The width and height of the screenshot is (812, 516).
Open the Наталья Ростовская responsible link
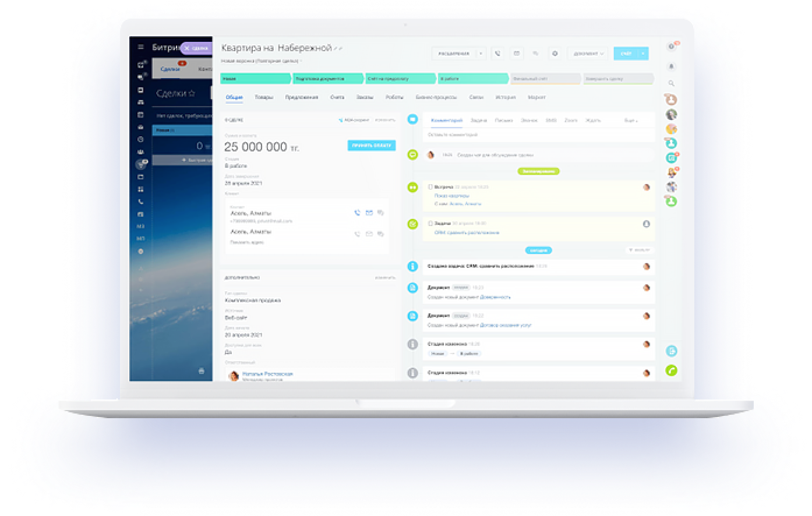267,374
